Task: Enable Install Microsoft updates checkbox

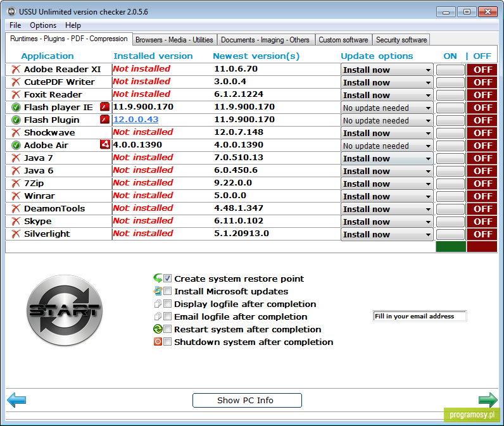Action: click(x=167, y=291)
